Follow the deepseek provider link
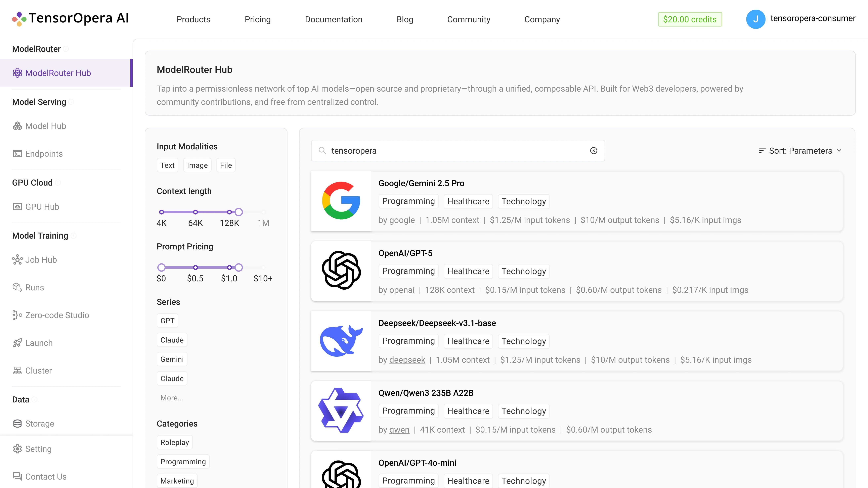 [407, 360]
